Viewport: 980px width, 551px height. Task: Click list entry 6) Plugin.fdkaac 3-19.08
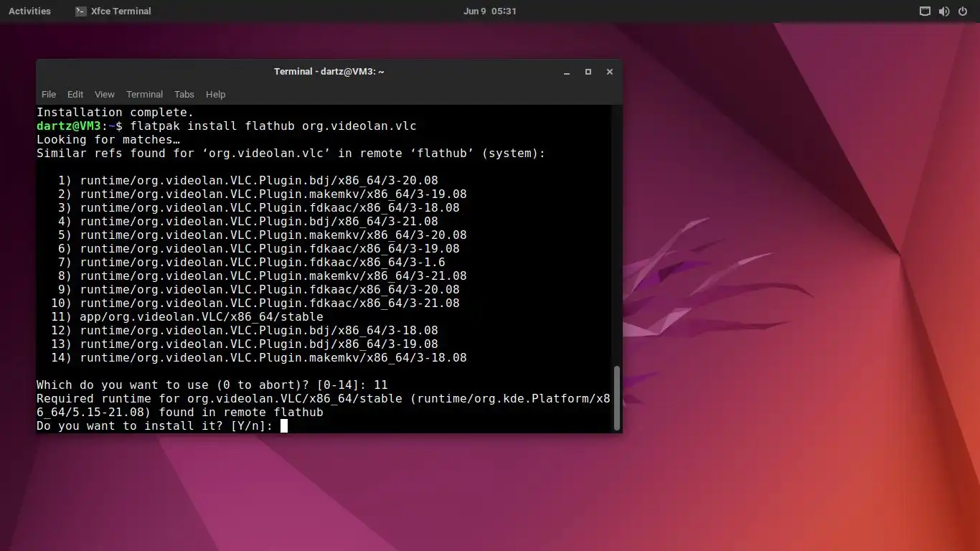259,249
